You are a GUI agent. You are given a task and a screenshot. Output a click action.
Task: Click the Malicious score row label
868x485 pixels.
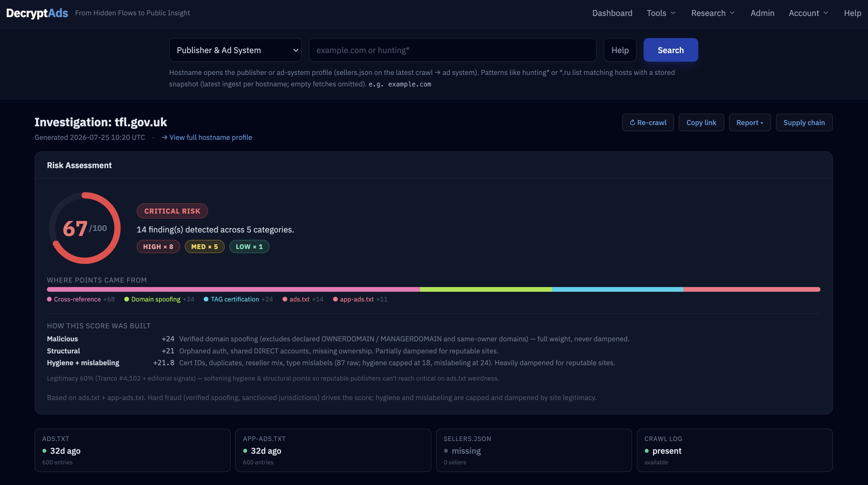coord(62,339)
